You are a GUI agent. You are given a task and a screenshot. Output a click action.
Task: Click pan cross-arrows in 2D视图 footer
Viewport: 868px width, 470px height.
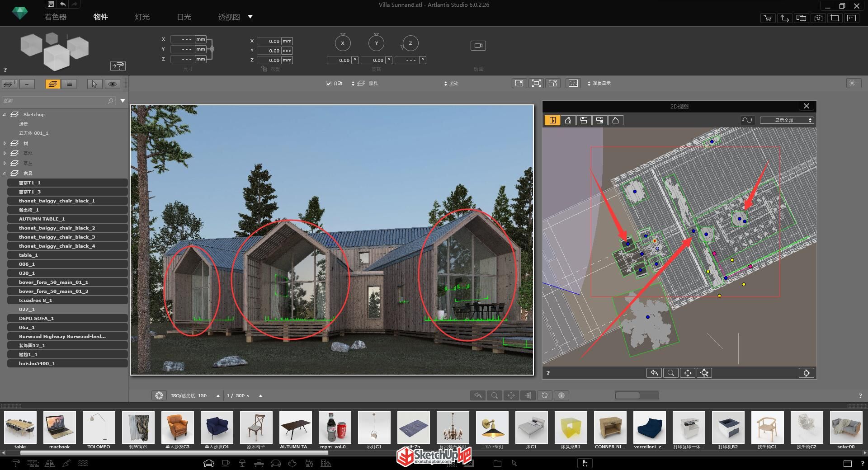click(x=688, y=373)
